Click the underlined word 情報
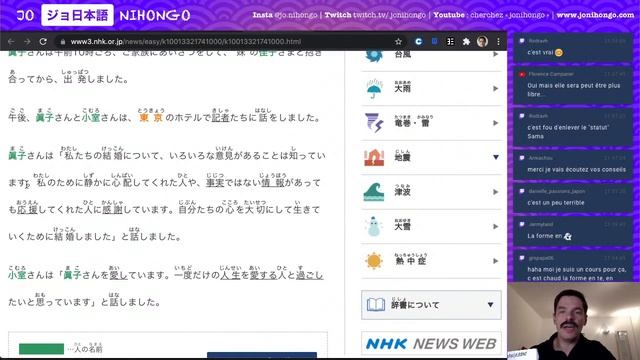The image size is (640, 360). pyautogui.click(x=273, y=182)
